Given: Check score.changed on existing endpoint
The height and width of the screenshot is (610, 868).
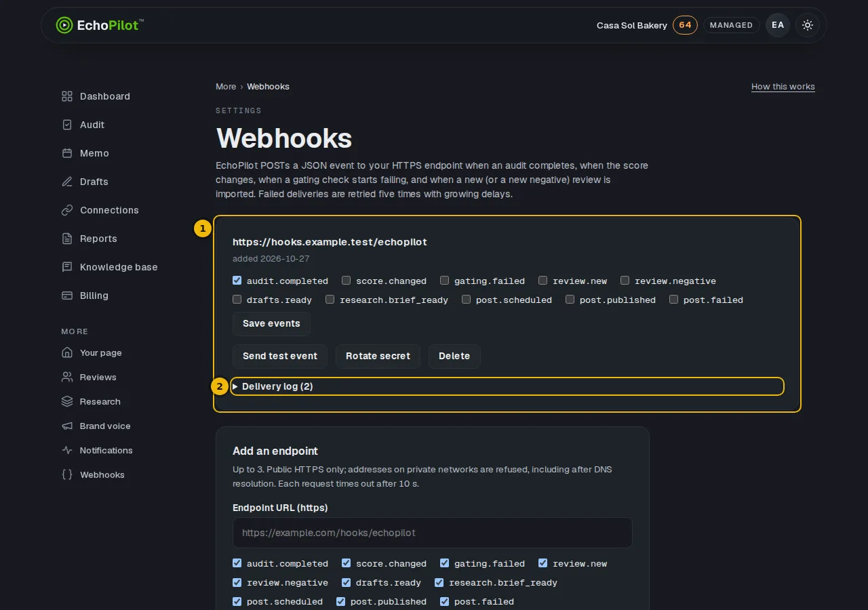Looking at the screenshot, I should coord(347,281).
